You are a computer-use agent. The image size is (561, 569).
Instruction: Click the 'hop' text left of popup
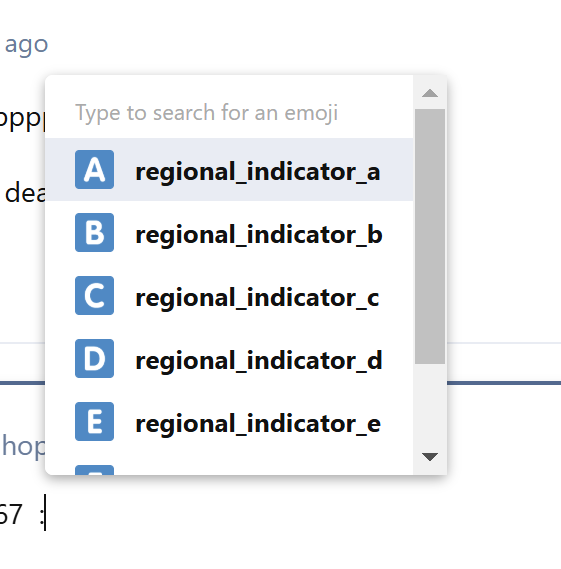tap(23, 446)
